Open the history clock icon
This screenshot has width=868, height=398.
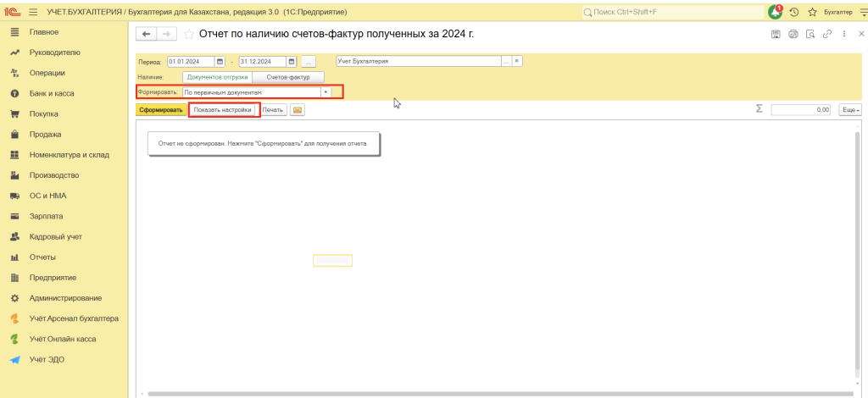(794, 12)
